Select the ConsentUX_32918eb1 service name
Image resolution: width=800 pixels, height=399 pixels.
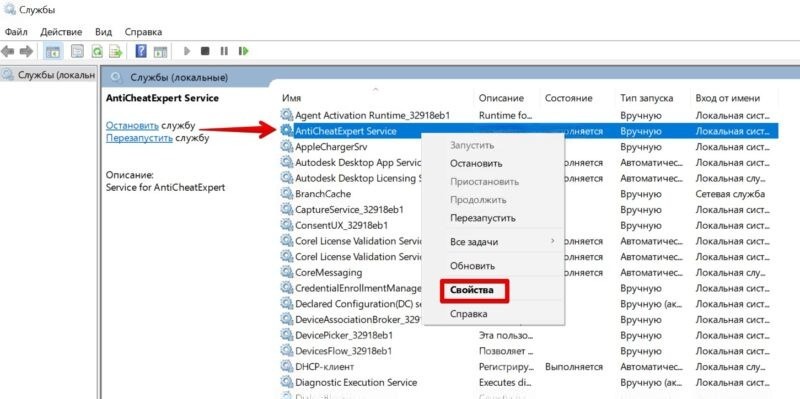[x=341, y=225]
